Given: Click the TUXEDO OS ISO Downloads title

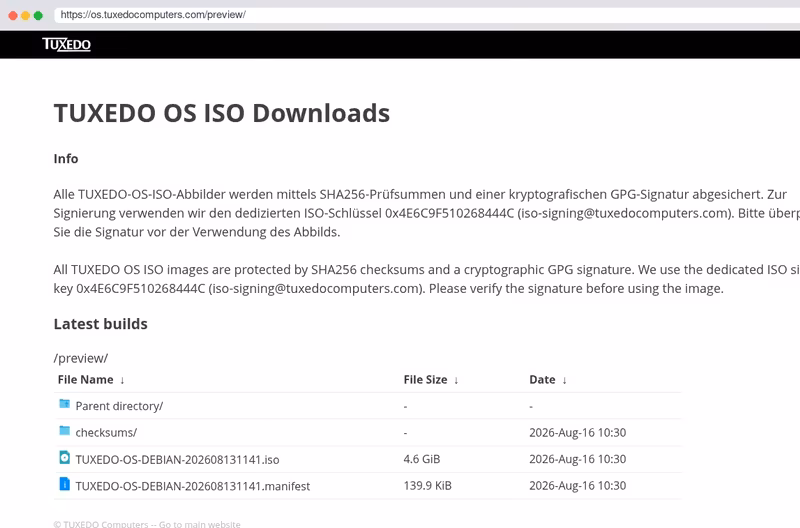Looking at the screenshot, I should [222, 113].
